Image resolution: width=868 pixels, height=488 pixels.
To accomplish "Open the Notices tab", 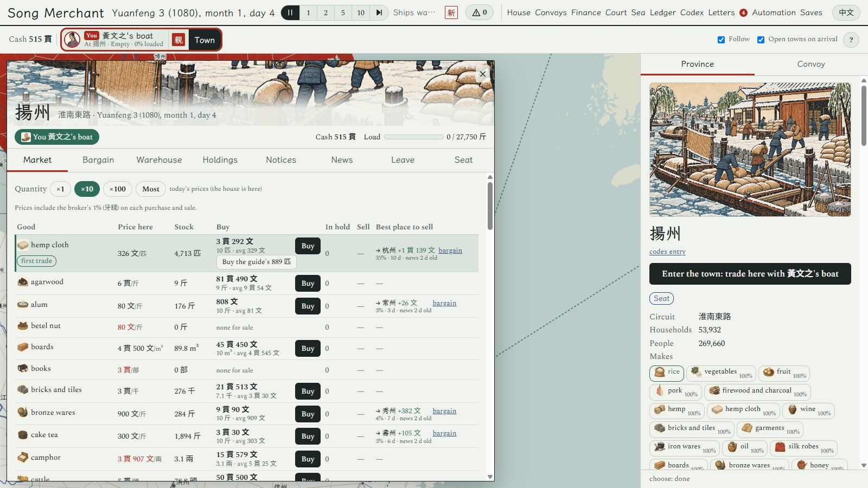I will [281, 160].
